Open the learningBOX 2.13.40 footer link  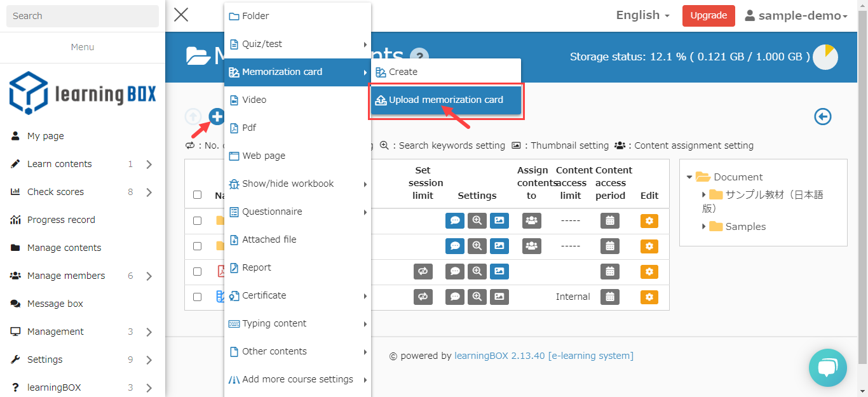point(499,356)
